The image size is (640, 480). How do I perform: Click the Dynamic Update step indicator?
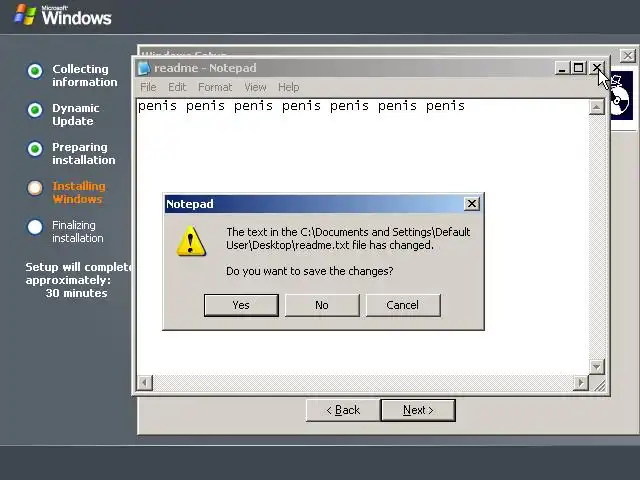[35, 110]
